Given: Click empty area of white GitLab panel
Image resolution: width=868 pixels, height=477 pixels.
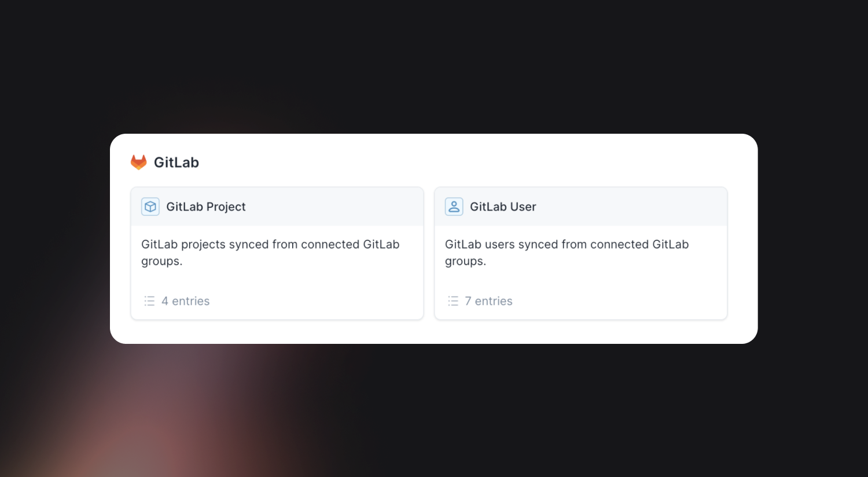Looking at the screenshot, I should click(x=463, y=162).
